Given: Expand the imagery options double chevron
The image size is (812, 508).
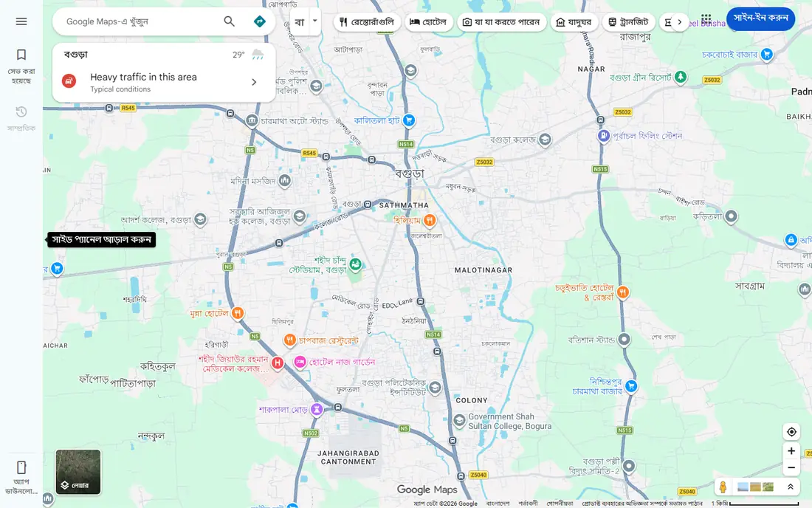Looking at the screenshot, I should pyautogui.click(x=791, y=487).
